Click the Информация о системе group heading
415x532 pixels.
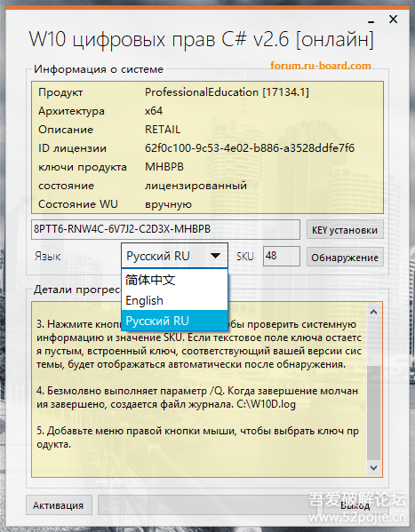(x=99, y=69)
